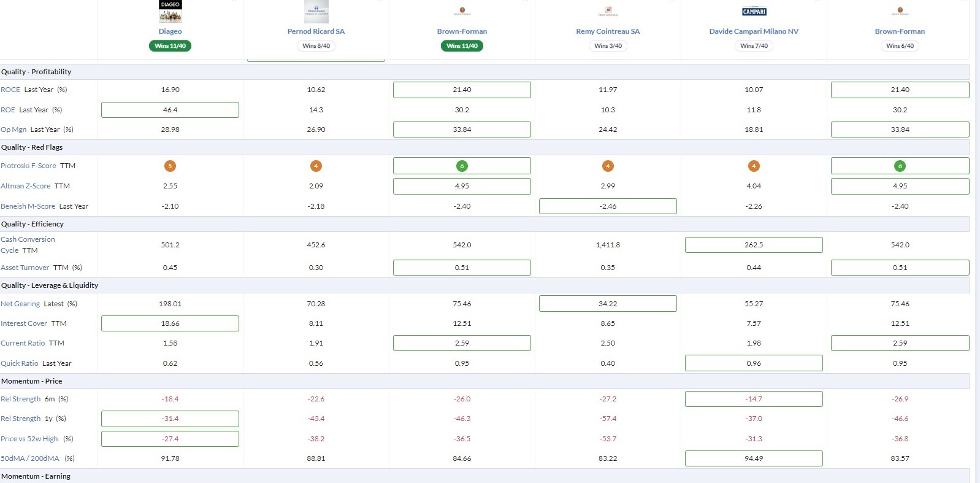Screen dimensions: 980x483
Task: Select Remy Cointreau's Net Gearing value 34.22
Action: pos(608,304)
